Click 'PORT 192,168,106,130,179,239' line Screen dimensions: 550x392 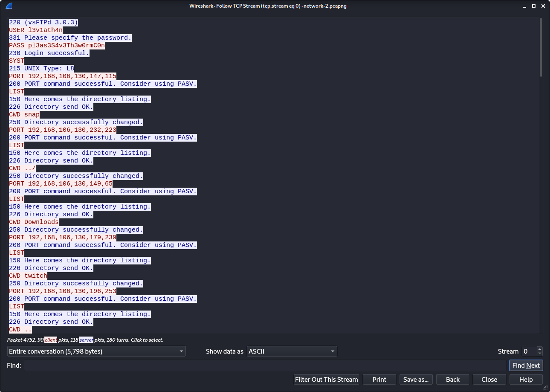click(x=63, y=238)
